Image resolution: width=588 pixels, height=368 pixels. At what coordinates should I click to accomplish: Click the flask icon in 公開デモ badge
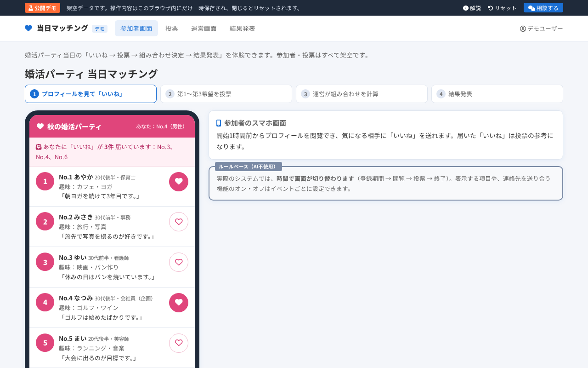click(x=31, y=8)
